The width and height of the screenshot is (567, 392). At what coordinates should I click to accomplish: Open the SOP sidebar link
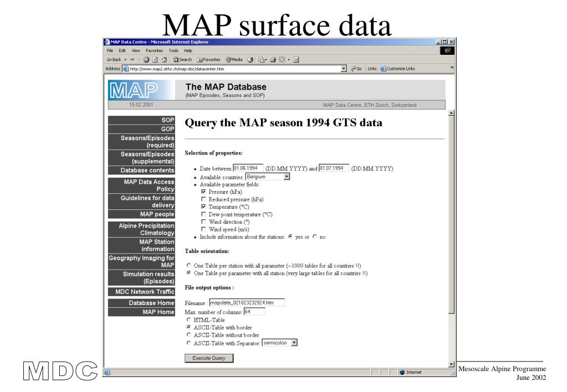click(141, 120)
